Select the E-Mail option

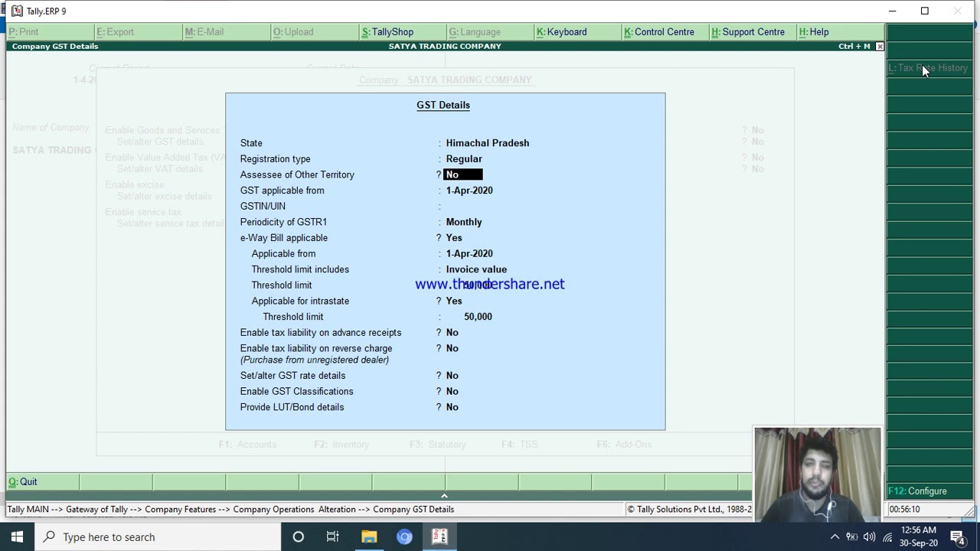click(x=204, y=32)
